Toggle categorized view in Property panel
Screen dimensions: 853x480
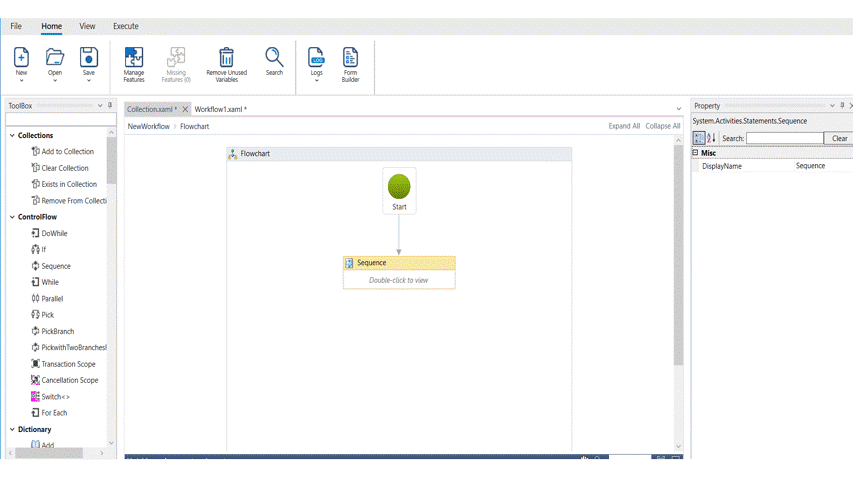(699, 138)
